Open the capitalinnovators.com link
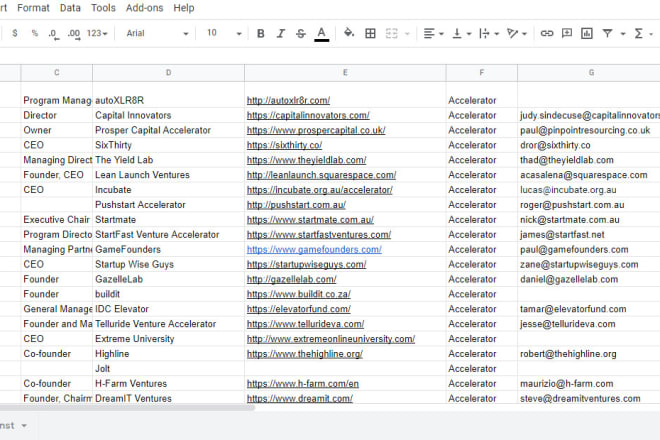The image size is (660, 440). click(x=308, y=115)
